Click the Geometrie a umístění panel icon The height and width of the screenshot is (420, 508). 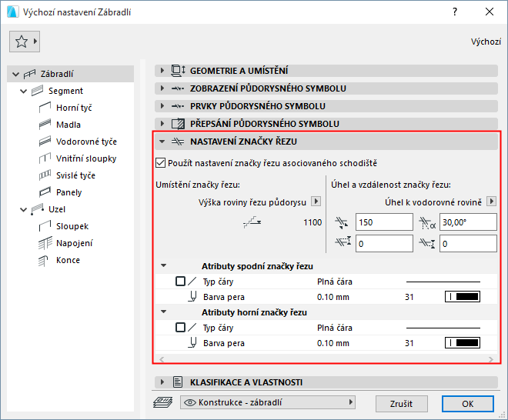178,71
